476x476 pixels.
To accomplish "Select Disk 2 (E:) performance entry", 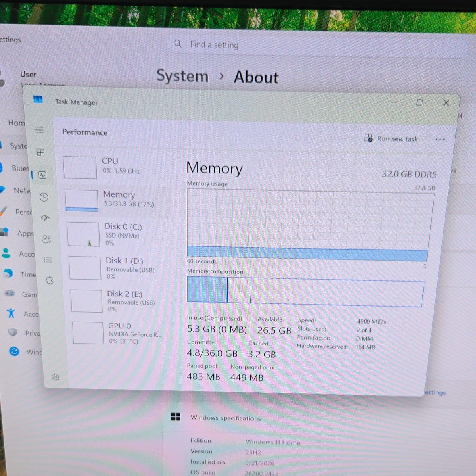I will coord(120,301).
